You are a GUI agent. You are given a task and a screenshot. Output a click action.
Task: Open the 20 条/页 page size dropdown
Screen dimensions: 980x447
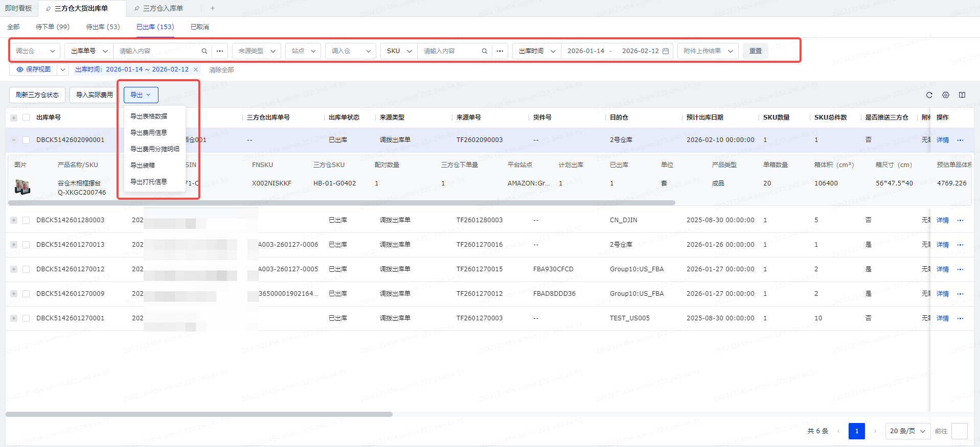pos(907,431)
